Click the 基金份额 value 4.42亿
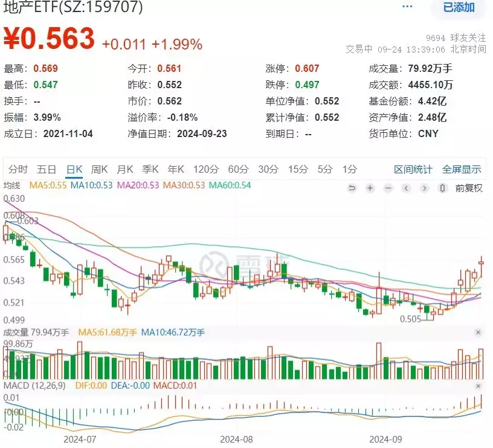 (x=432, y=101)
